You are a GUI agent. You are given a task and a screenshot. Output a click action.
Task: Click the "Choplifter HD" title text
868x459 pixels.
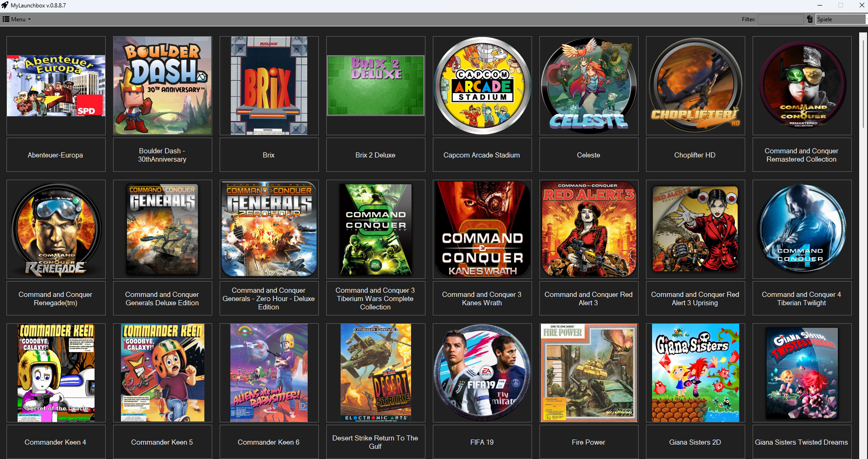point(695,155)
